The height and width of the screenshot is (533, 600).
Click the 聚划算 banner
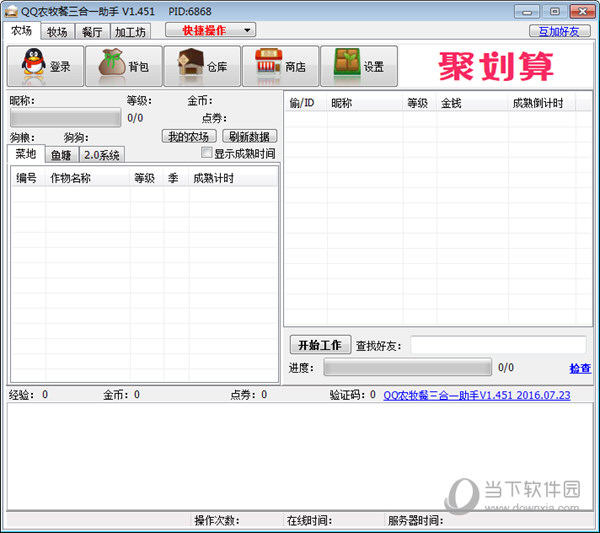(496, 67)
